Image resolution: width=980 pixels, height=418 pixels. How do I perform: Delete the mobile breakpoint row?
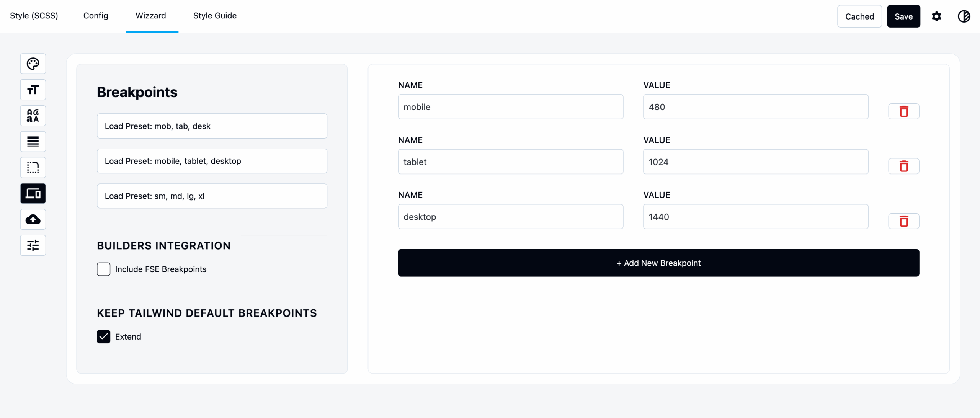pos(904,111)
